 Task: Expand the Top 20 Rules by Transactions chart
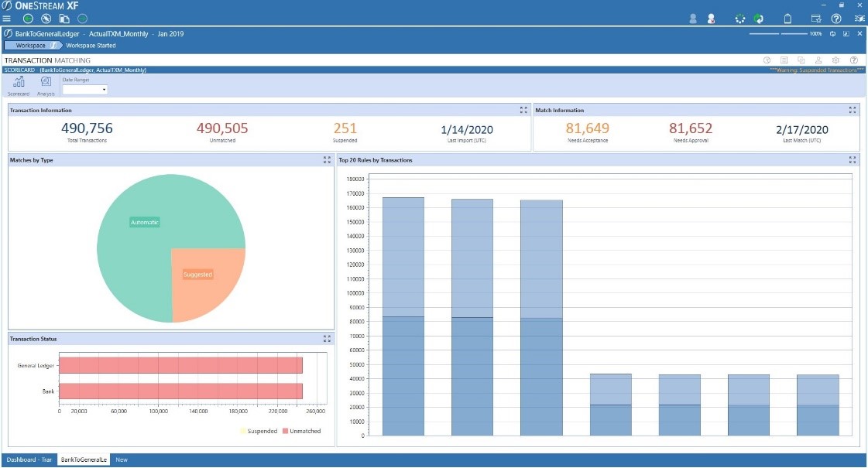tap(852, 160)
